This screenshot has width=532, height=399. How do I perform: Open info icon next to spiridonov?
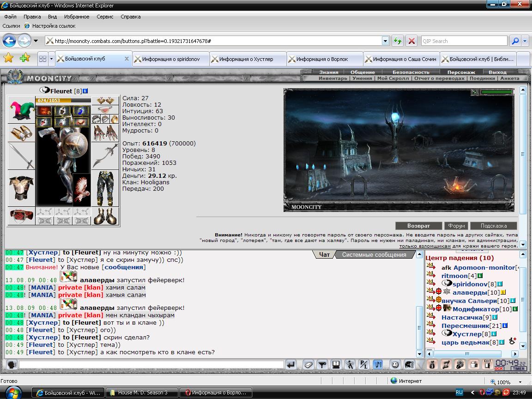pos(500,284)
